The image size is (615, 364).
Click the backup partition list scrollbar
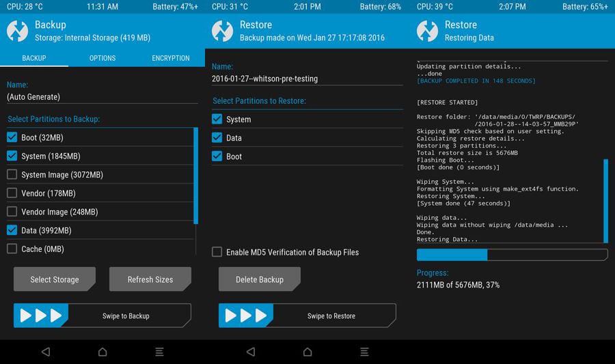[x=195, y=176]
